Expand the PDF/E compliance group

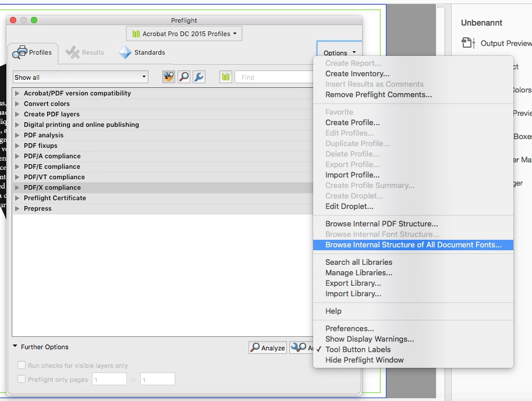[17, 166]
